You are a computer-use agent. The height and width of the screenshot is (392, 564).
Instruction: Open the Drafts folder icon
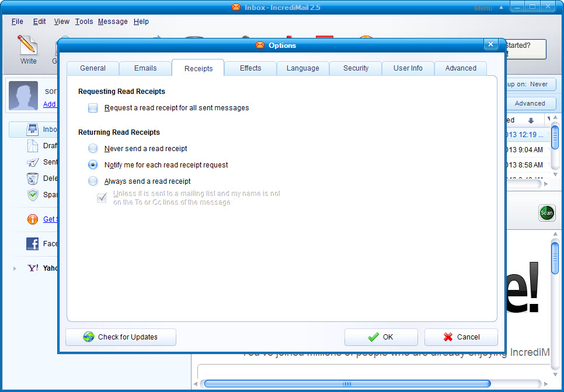[32, 146]
